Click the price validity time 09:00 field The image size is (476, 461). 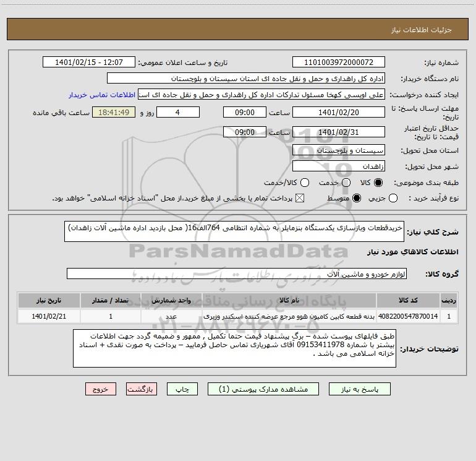point(245,132)
